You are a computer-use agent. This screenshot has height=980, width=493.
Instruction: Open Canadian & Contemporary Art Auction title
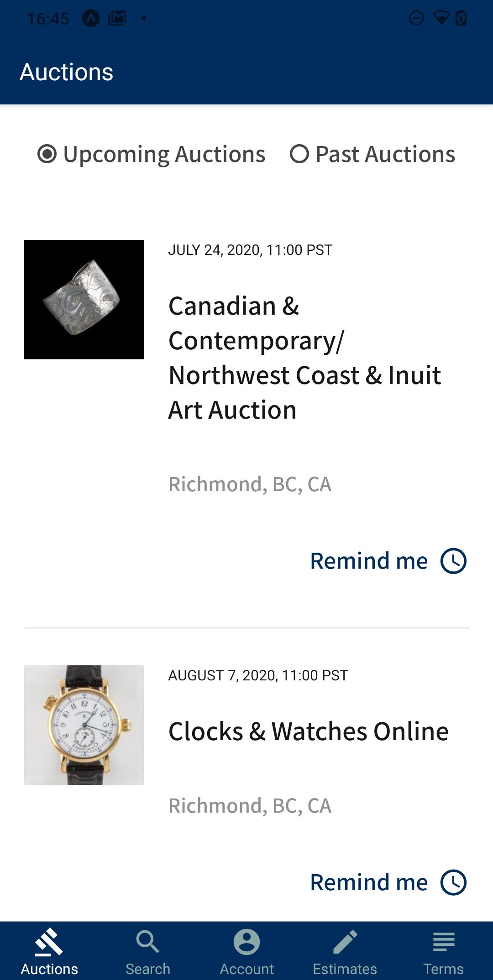tap(305, 358)
